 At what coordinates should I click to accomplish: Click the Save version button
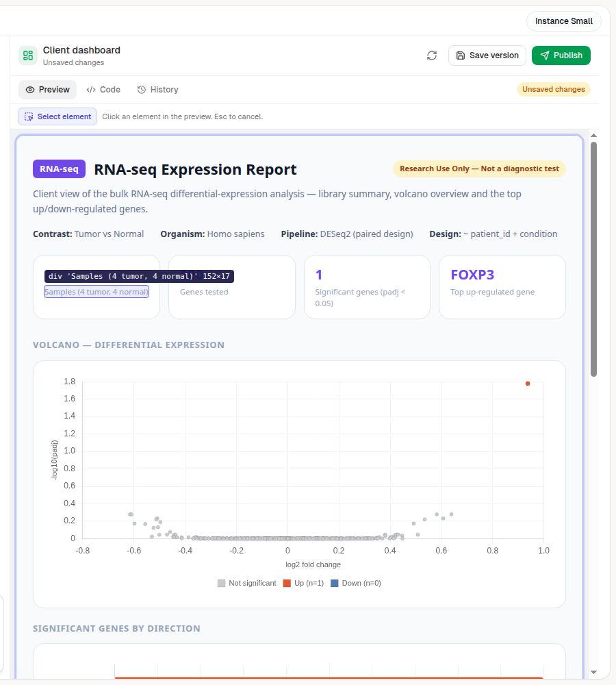(x=487, y=55)
